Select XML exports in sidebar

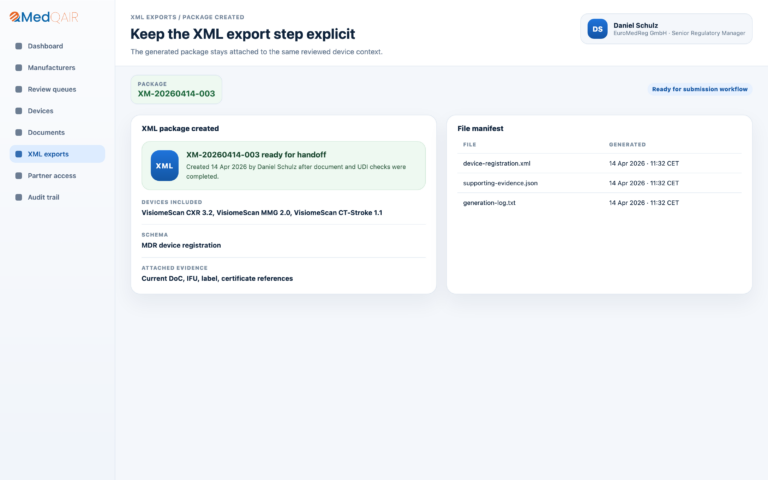point(57,154)
